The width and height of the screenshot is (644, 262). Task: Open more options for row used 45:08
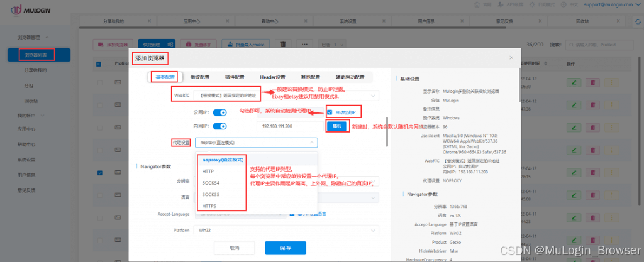click(612, 195)
